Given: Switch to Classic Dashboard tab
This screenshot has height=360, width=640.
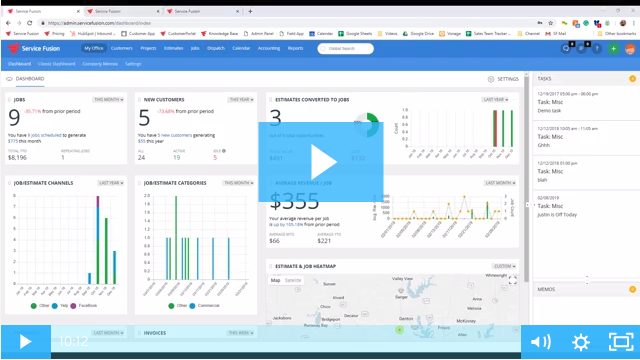Looking at the screenshot, I should (x=56, y=64).
